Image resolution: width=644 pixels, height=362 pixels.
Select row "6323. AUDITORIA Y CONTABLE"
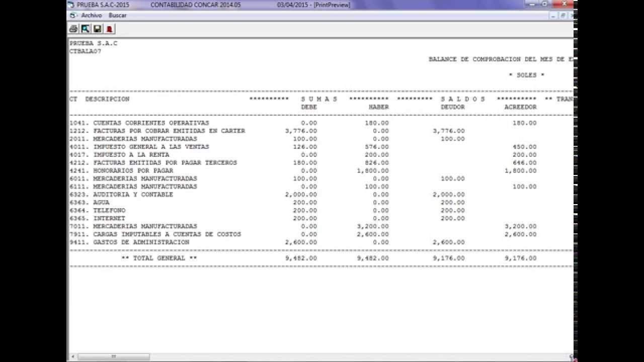pyautogui.click(x=303, y=195)
